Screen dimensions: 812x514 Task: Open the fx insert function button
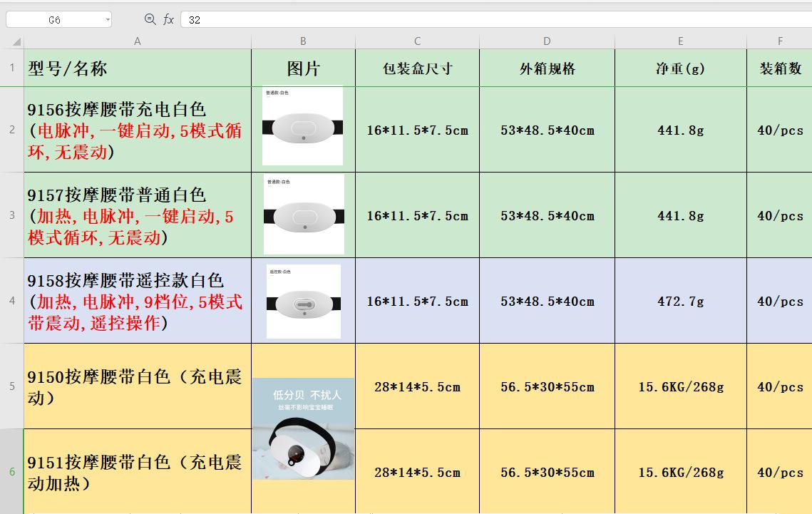pyautogui.click(x=168, y=20)
